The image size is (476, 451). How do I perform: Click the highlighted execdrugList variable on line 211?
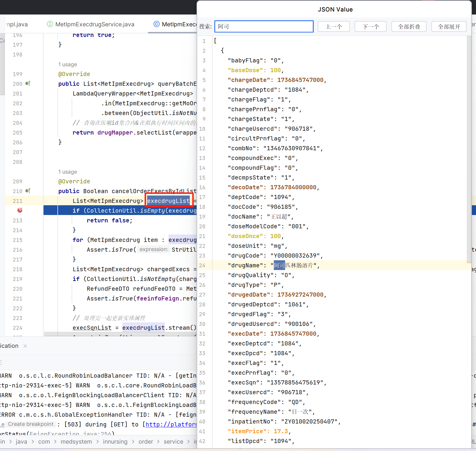(x=168, y=201)
